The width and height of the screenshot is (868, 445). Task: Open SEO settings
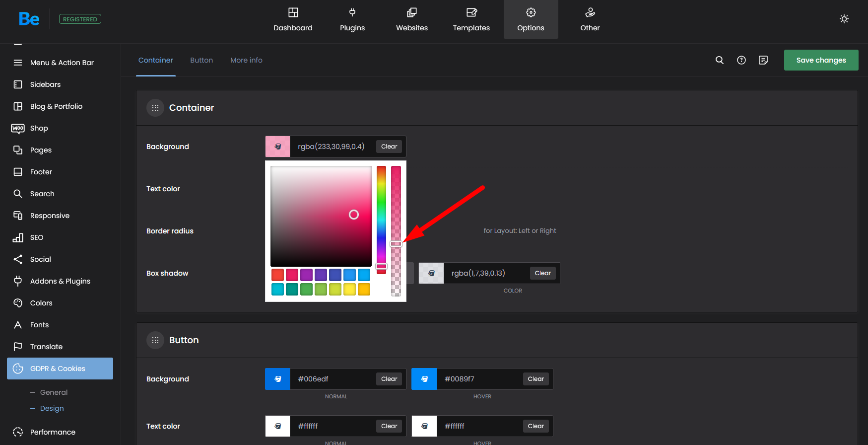tap(60, 237)
